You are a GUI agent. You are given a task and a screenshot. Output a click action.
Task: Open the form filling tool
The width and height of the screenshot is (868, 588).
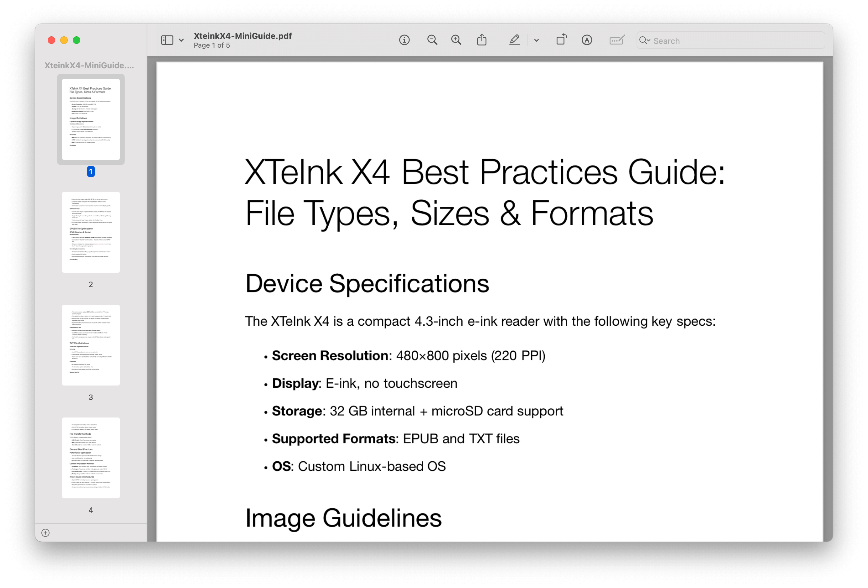[617, 40]
